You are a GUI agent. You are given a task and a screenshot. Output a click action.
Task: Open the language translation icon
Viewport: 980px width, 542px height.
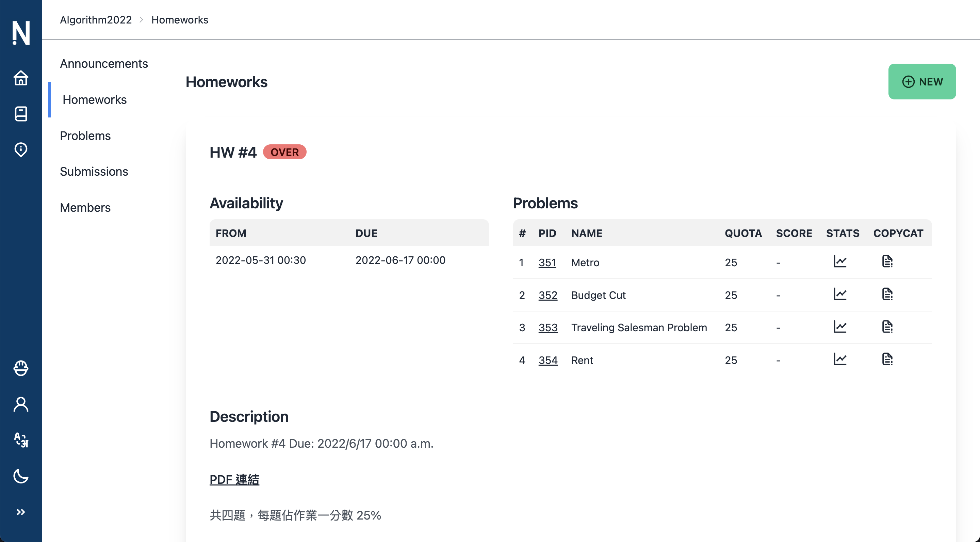(20, 440)
